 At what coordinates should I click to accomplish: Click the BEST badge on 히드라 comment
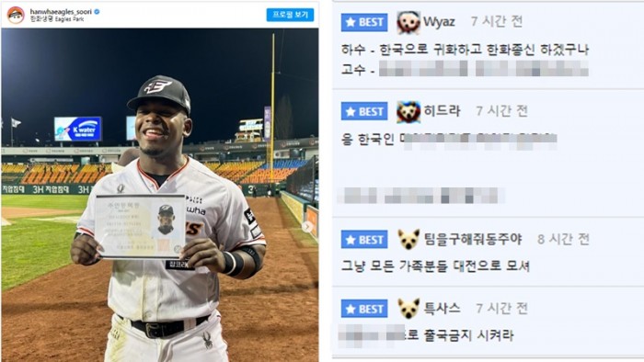364,111
